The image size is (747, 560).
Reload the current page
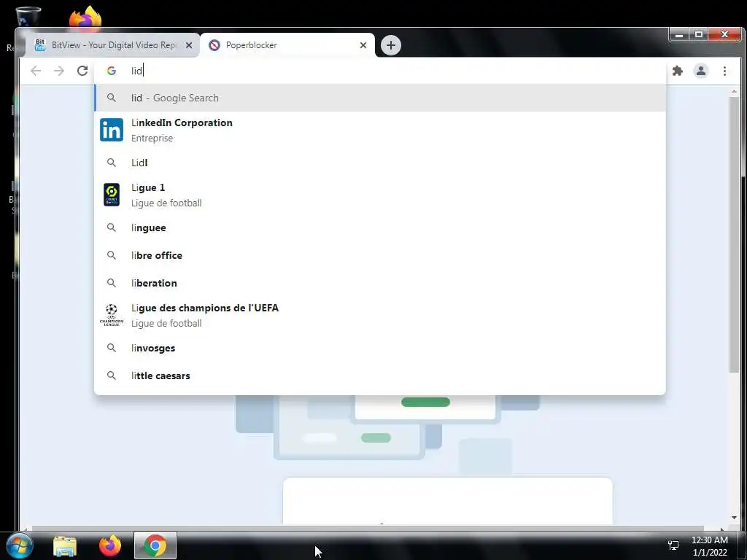82,71
